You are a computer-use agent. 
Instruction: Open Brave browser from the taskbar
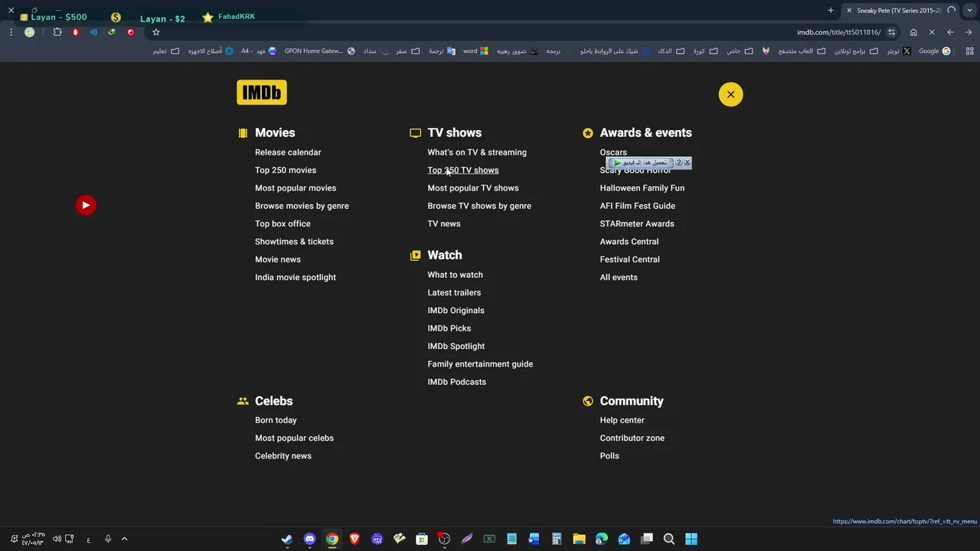(x=354, y=539)
